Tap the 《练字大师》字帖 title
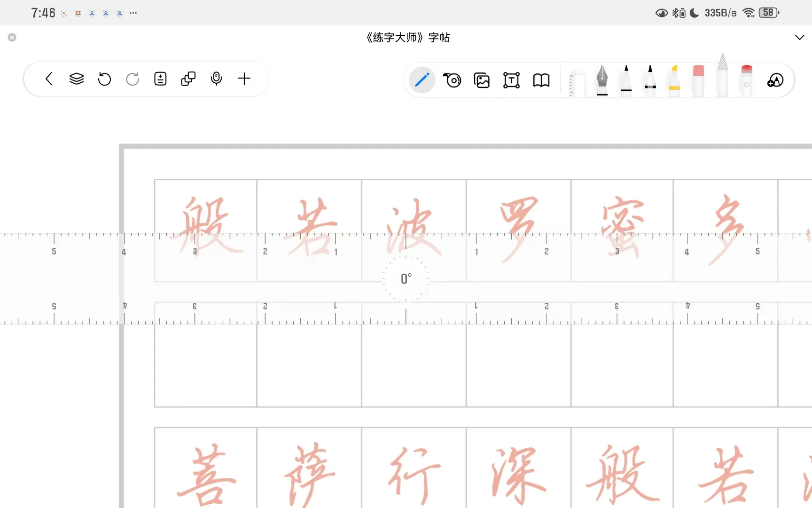Viewport: 812px width, 508px height. pos(408,38)
